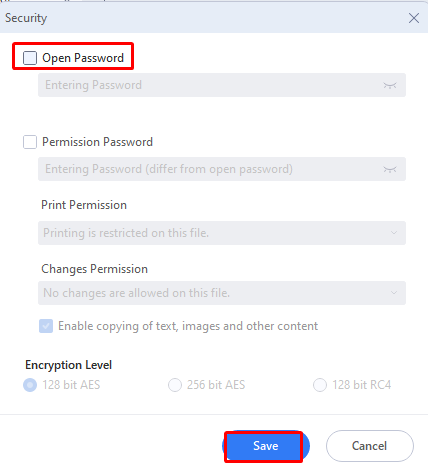
Task: Click the Permission Password label text
Action: (97, 142)
